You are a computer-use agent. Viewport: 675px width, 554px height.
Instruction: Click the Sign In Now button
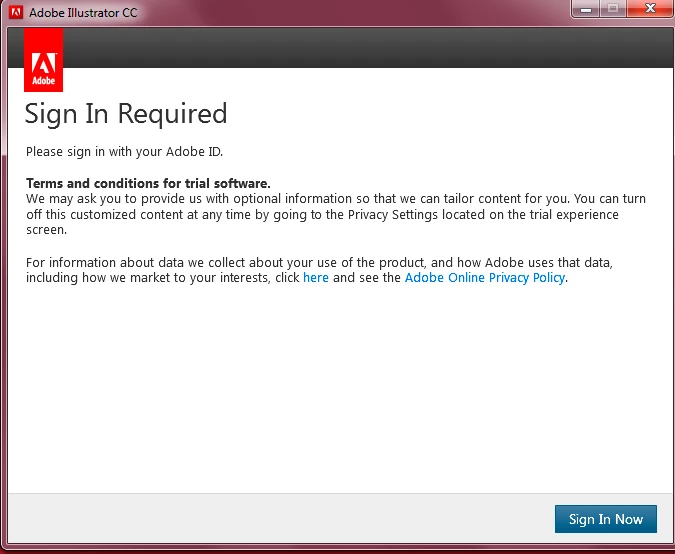pos(606,519)
